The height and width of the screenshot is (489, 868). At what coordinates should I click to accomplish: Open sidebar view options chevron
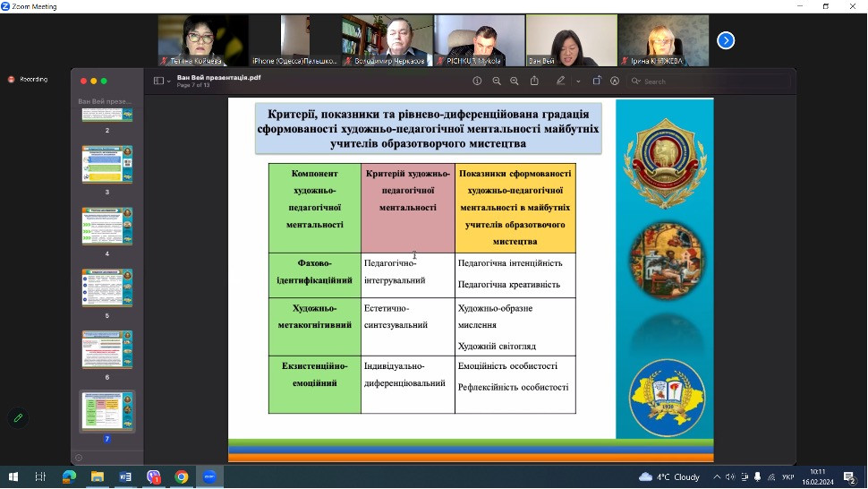pyautogui.click(x=169, y=81)
